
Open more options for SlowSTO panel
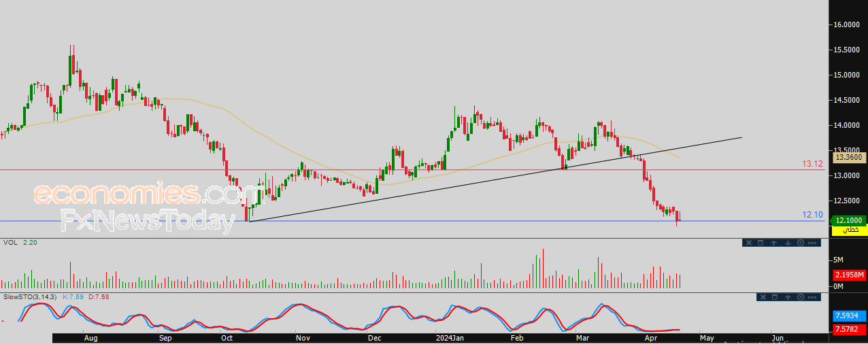(812, 297)
